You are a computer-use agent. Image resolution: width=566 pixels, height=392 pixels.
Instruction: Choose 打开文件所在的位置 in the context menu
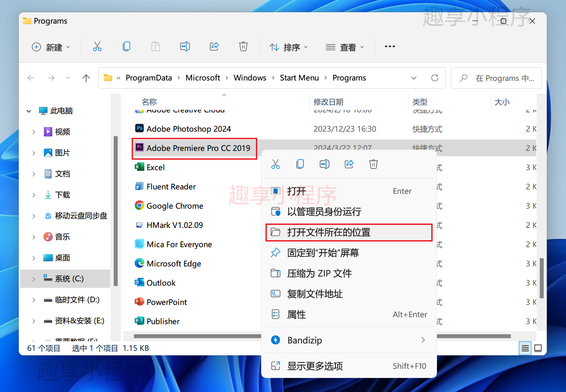(x=349, y=232)
